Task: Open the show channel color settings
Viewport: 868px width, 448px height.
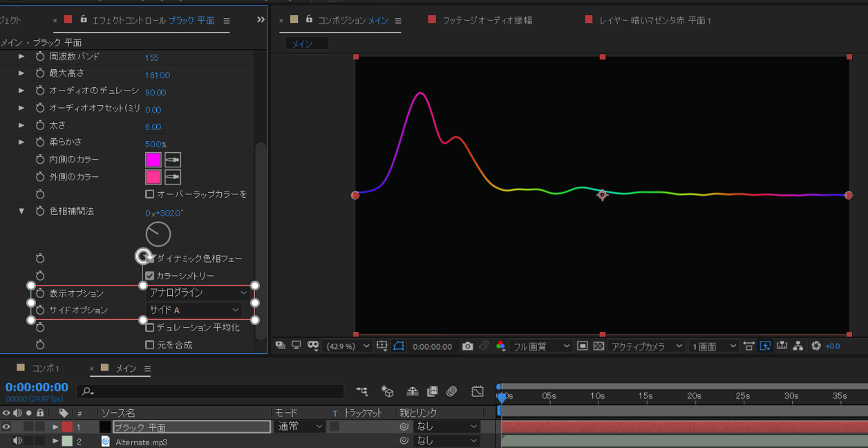Action: (500, 345)
